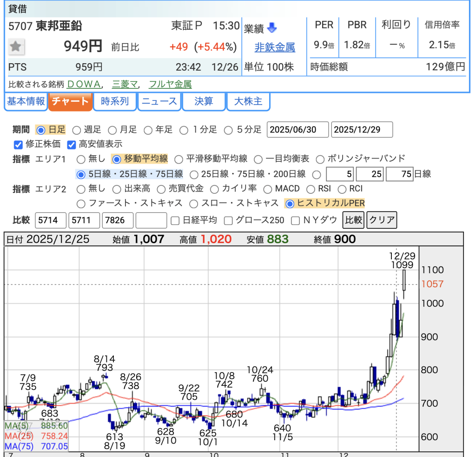Open the 非鉄金属 sector link
The image size is (476, 457).
(x=275, y=47)
